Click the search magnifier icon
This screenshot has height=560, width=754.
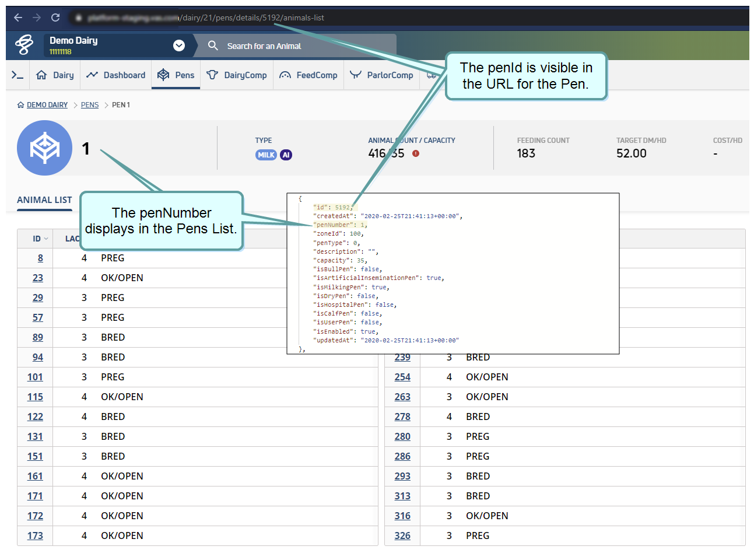coord(213,45)
